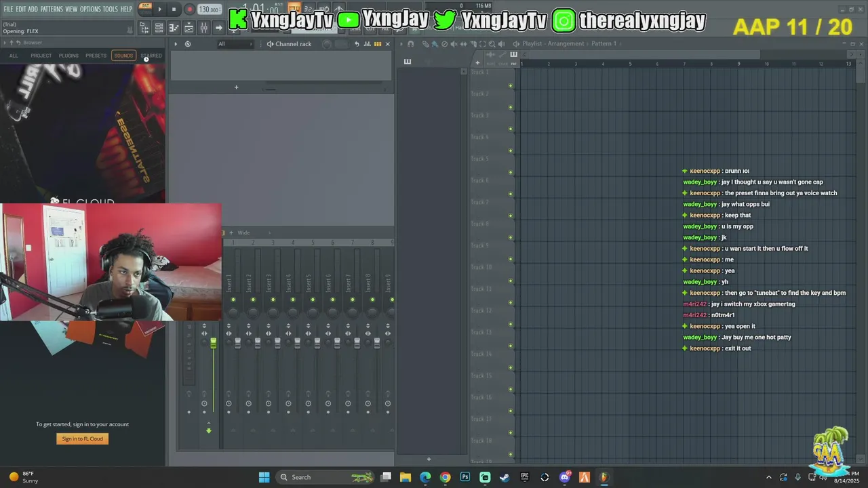Toggle the PAT/SONG mode switch

tap(145, 9)
